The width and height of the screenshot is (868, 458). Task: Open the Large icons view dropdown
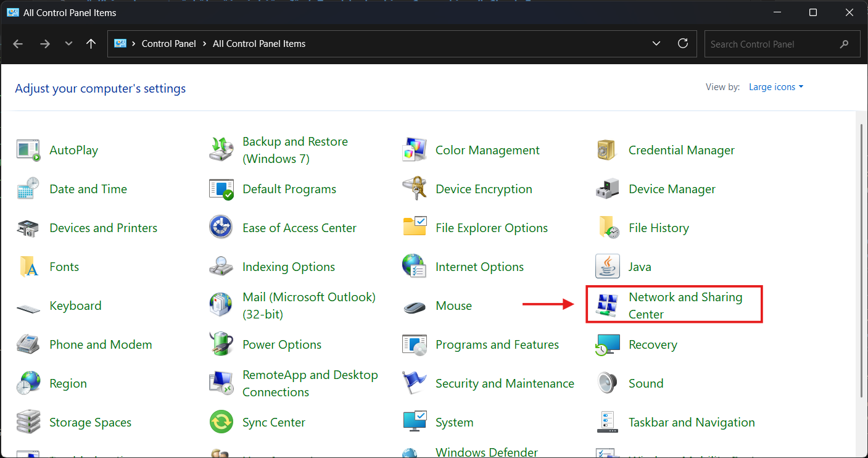click(776, 87)
